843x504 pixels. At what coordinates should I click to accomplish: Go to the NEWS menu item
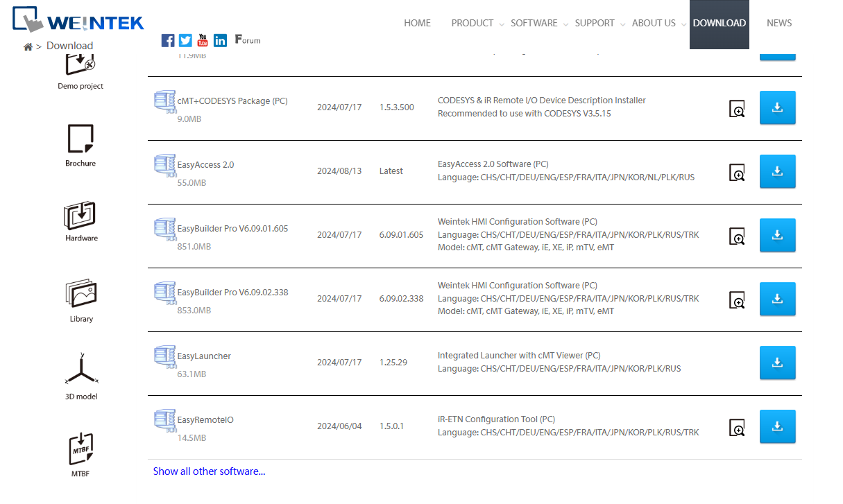[779, 23]
